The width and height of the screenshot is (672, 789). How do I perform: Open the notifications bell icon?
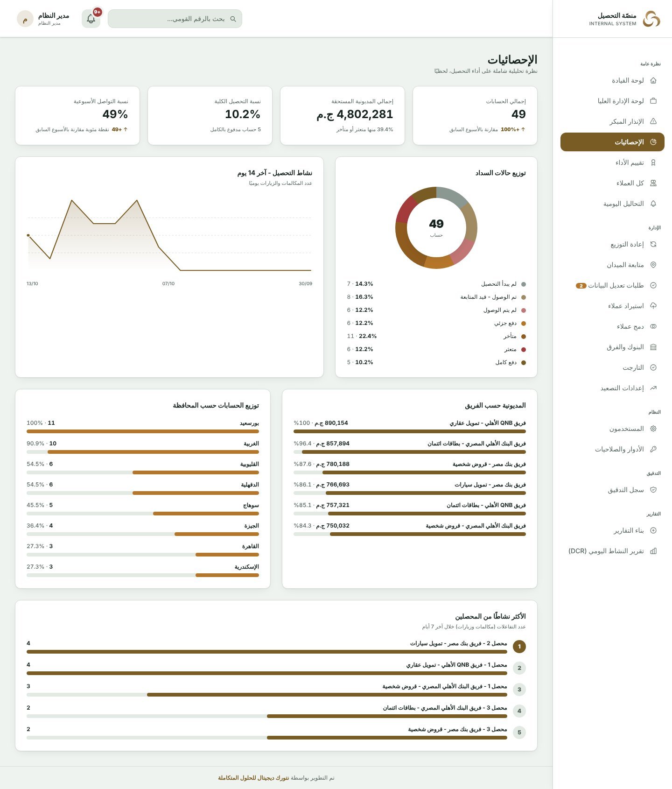pyautogui.click(x=91, y=19)
